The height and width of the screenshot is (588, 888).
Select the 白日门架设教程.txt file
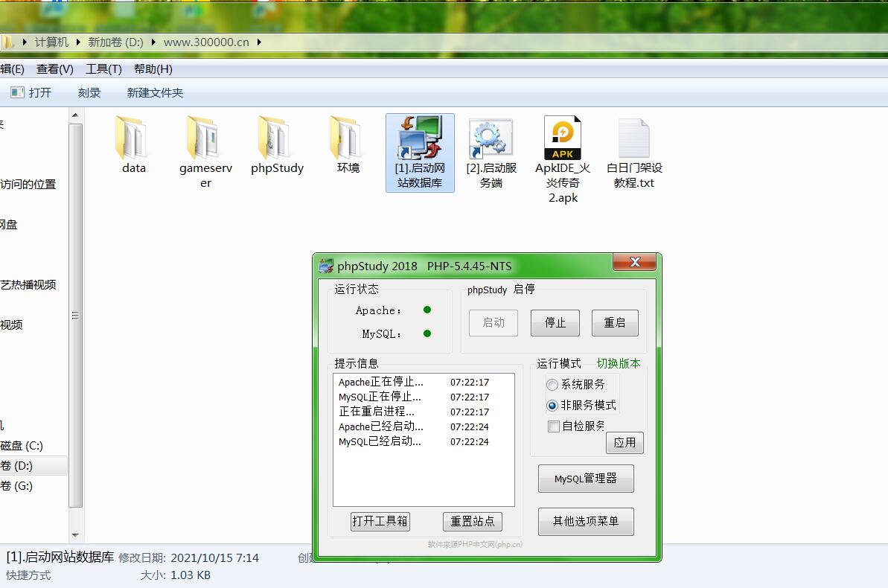click(x=634, y=138)
